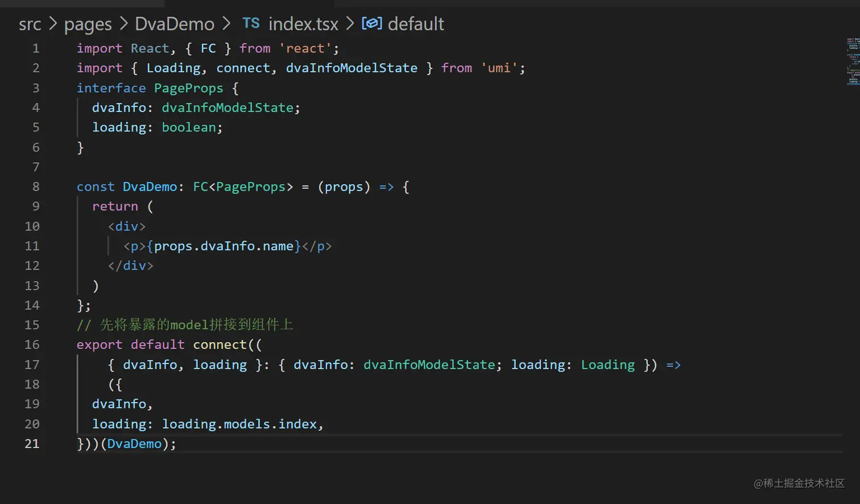
Task: Select line number 16 in the gutter
Action: [x=32, y=345]
